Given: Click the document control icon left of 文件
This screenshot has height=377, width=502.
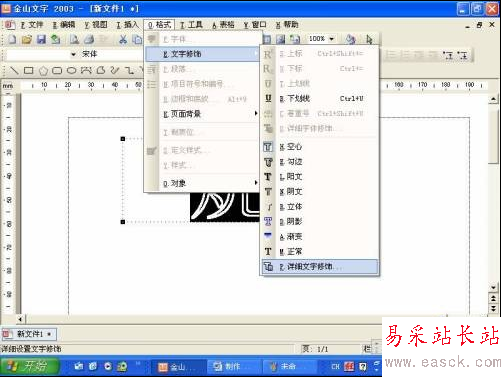Looking at the screenshot, I should [9, 25].
